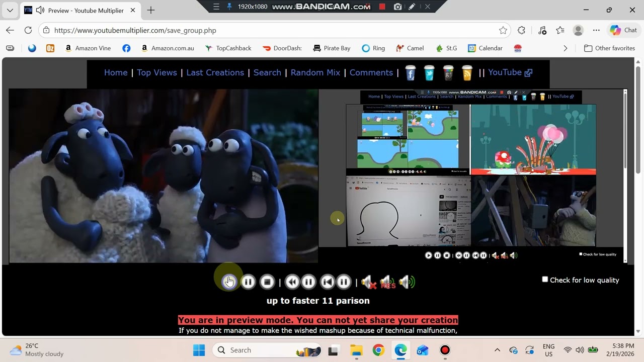
Task: Show hidden system tray icons
Action: [497, 350]
